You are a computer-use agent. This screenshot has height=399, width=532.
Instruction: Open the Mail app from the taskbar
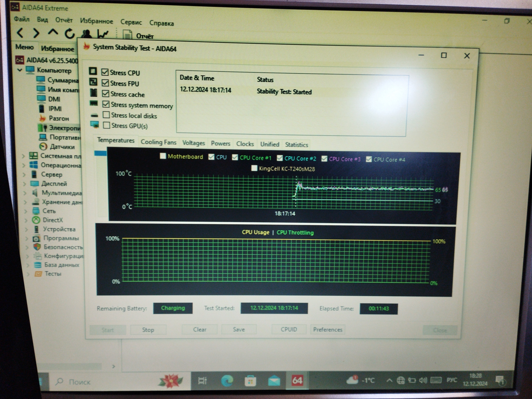tap(274, 381)
